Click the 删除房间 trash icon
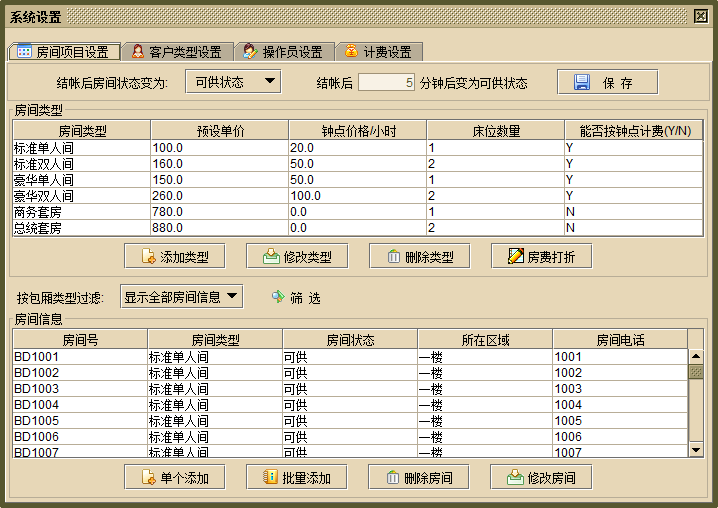This screenshot has width=718, height=508. [x=393, y=478]
